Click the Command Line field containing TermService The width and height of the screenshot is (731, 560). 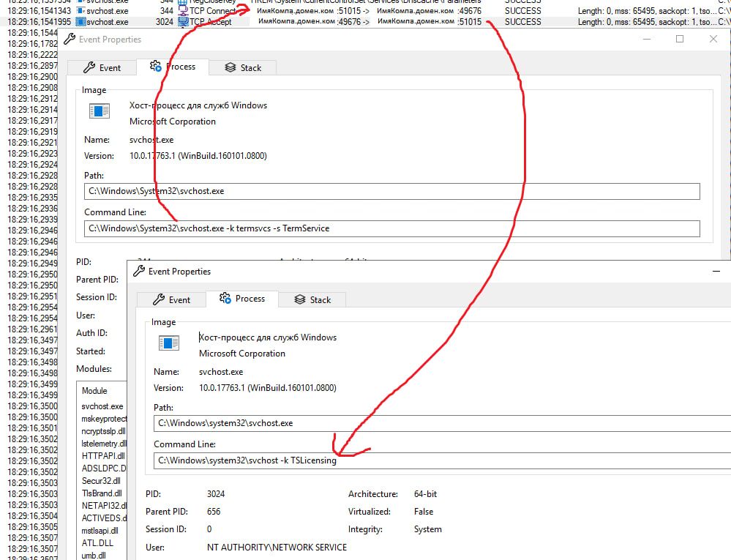pyautogui.click(x=391, y=228)
